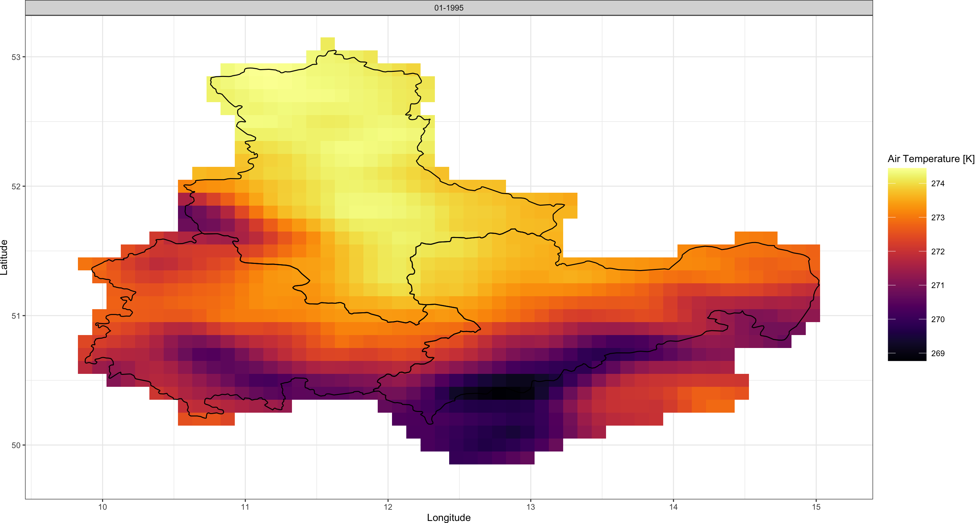
Task: Click latitude tick label 53
Action: 16,57
